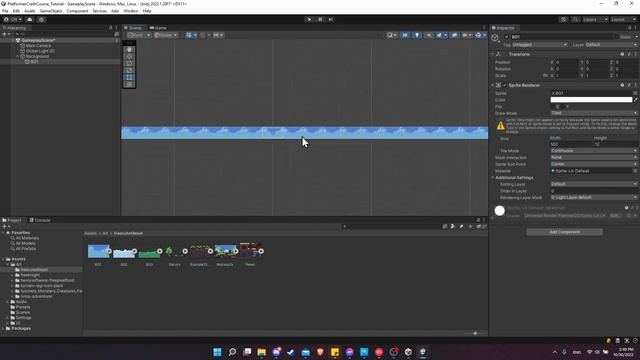640x360 pixels.
Task: Open the Tag dropdown showing Untagged
Action: click(540, 45)
